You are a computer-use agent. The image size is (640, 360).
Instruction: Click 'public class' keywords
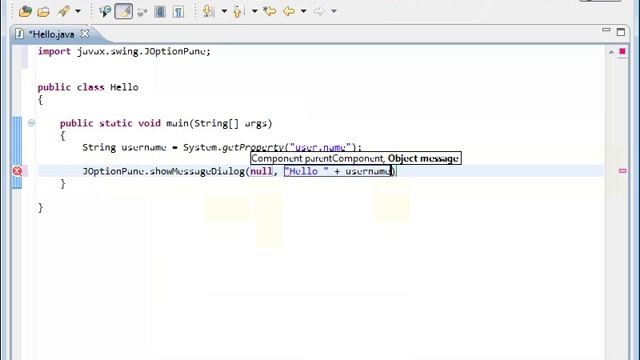pos(71,87)
